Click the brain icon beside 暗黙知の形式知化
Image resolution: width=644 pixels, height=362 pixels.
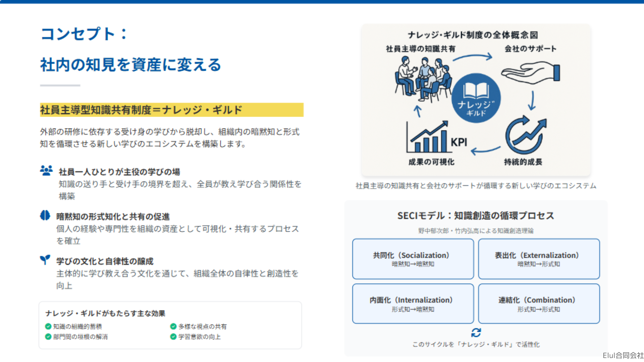(45, 215)
